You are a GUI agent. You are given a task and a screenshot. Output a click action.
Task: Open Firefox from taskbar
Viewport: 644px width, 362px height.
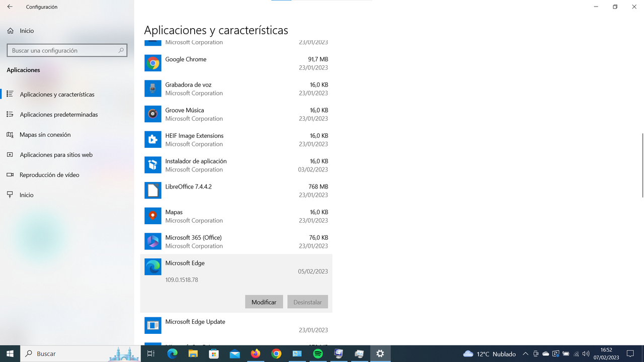[255, 353]
